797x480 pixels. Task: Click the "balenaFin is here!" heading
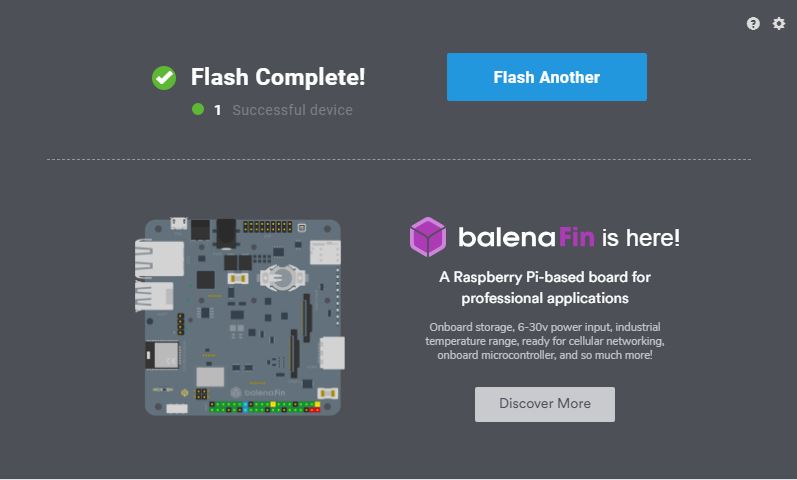(x=568, y=238)
